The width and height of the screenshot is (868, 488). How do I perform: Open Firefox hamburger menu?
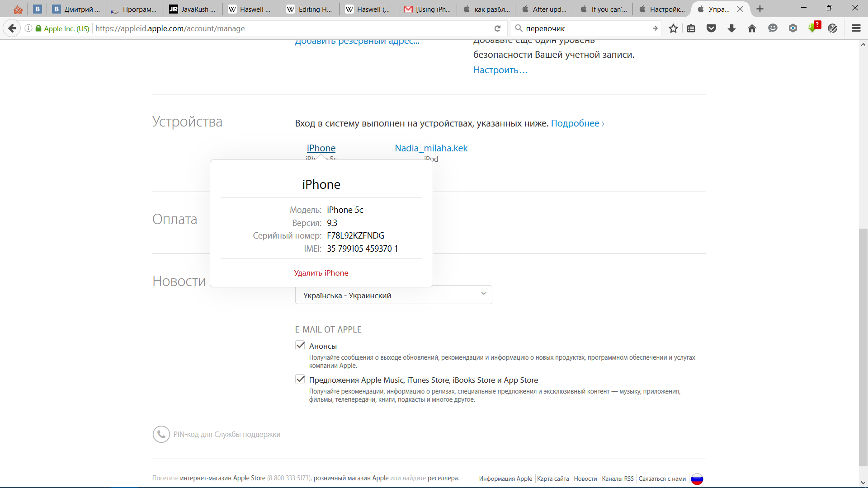point(856,28)
